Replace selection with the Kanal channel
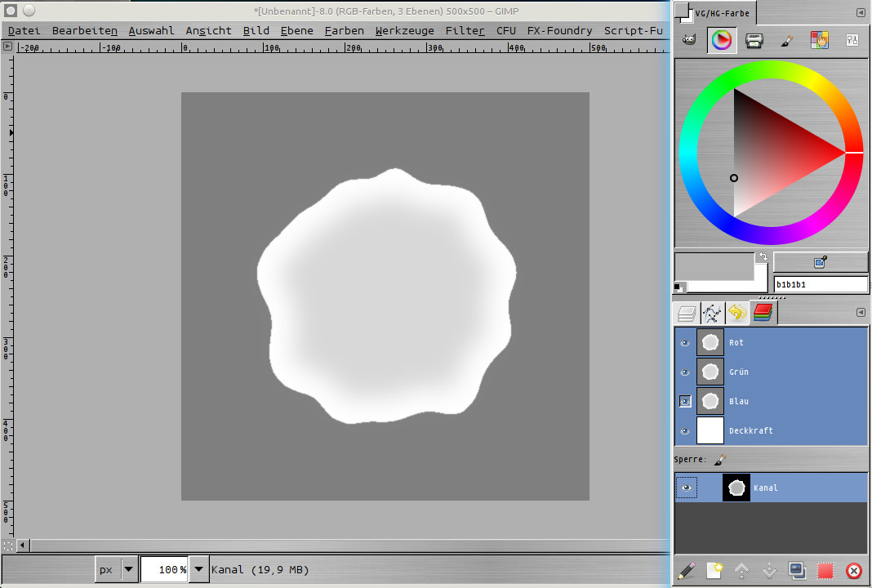The image size is (872, 588). click(825, 571)
